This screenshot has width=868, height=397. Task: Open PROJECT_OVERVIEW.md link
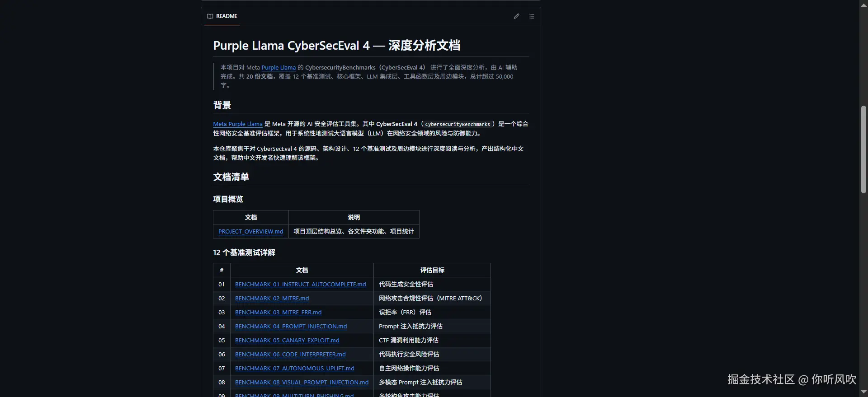pyautogui.click(x=251, y=232)
